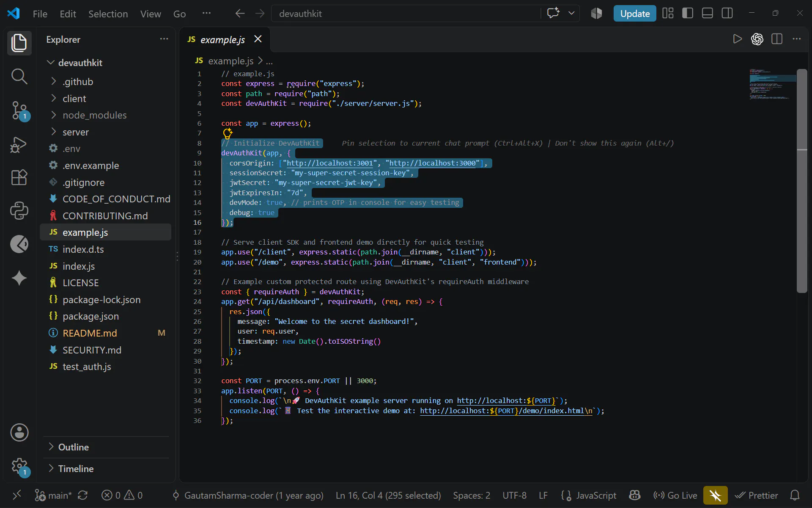This screenshot has width=812, height=508.
Task: Open the Selection menu
Action: pos(108,14)
